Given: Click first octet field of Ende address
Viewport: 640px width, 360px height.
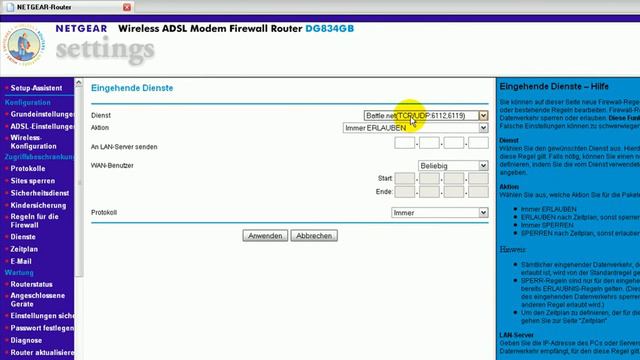Looking at the screenshot, I should tap(404, 192).
